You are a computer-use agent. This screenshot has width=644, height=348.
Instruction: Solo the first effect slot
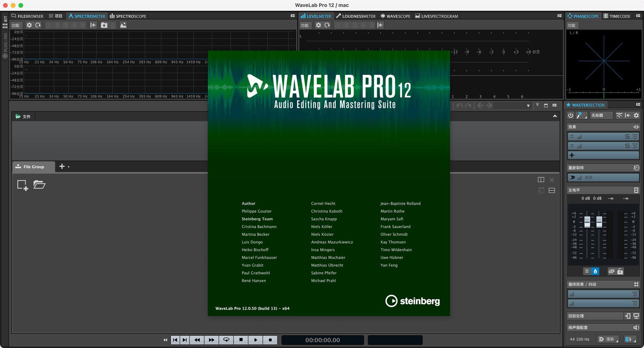click(x=627, y=137)
